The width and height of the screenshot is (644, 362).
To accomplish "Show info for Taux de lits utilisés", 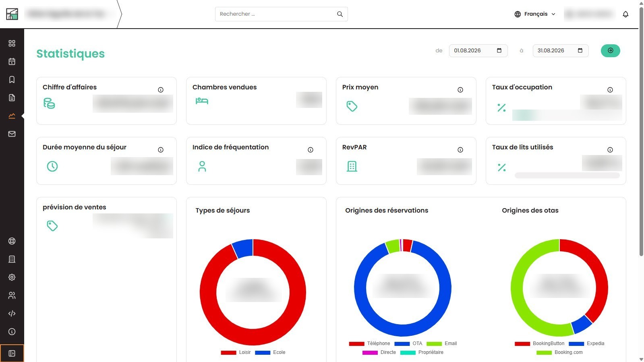I will click(x=610, y=150).
